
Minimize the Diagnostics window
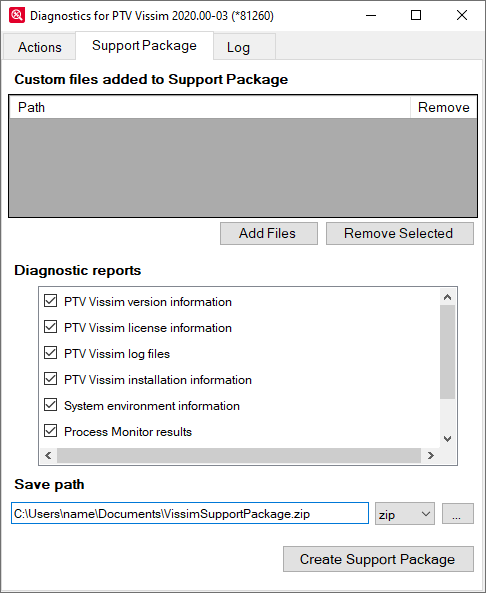coord(371,16)
